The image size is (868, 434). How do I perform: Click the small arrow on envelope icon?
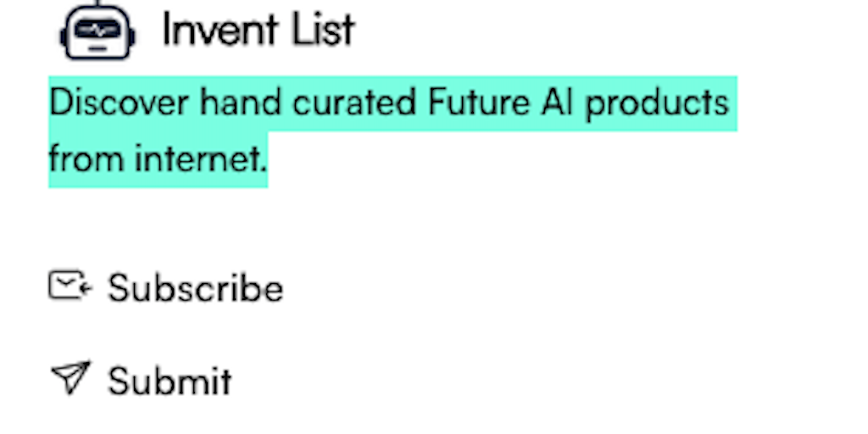tap(85, 290)
